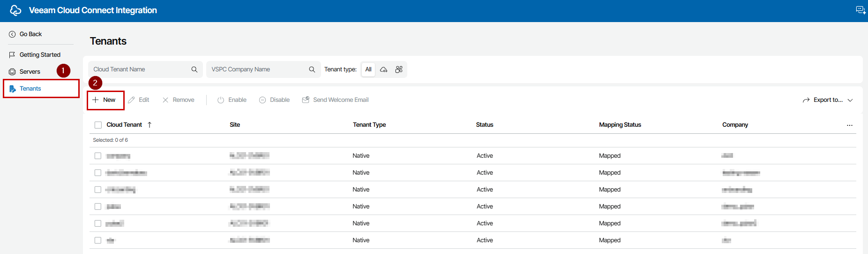Check the third tenant row checkbox
Viewport: 868px width, 254px height.
(x=98, y=190)
